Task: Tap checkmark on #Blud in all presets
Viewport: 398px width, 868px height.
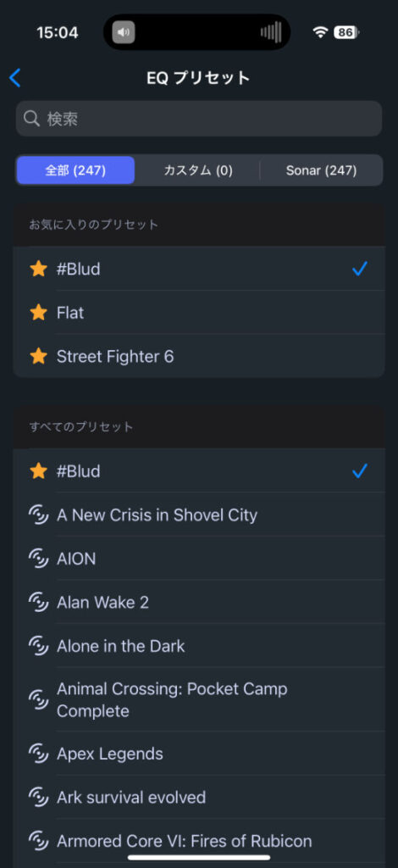Action: tap(360, 471)
